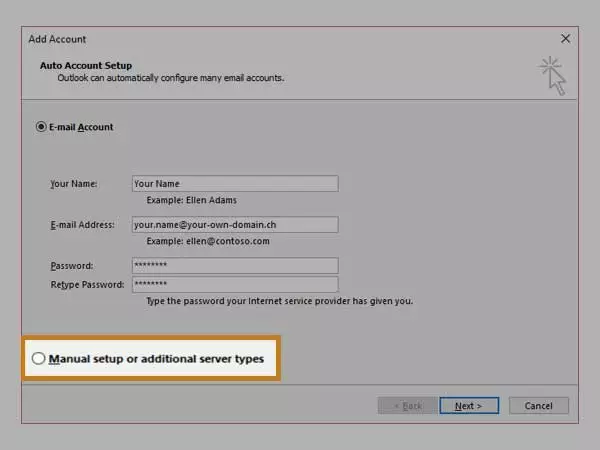Click the Auto Account Setup cursor icon
The image size is (600, 450).
(552, 75)
